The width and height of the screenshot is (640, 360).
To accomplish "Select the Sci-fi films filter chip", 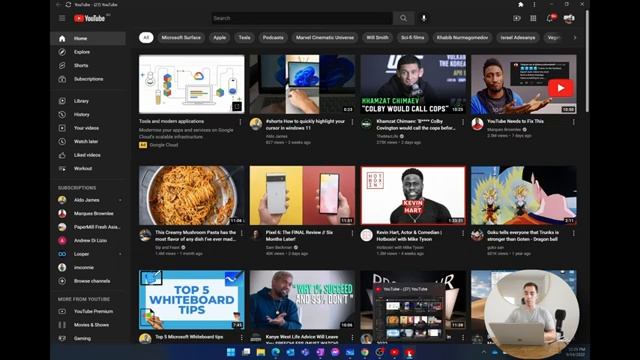I will tap(412, 38).
